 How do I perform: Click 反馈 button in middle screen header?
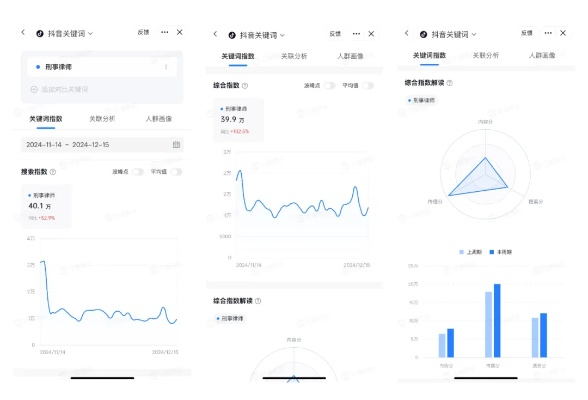coord(335,34)
